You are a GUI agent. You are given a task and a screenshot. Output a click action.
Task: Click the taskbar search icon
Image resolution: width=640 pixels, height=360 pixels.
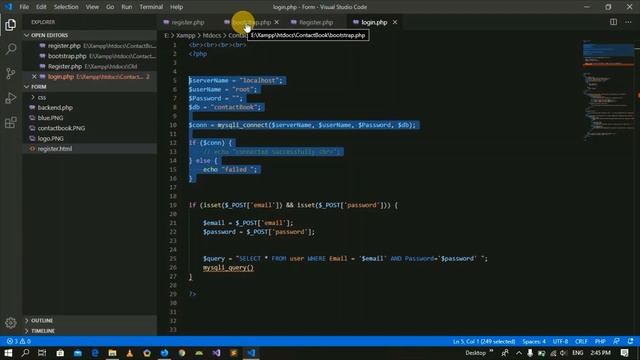tap(25, 353)
